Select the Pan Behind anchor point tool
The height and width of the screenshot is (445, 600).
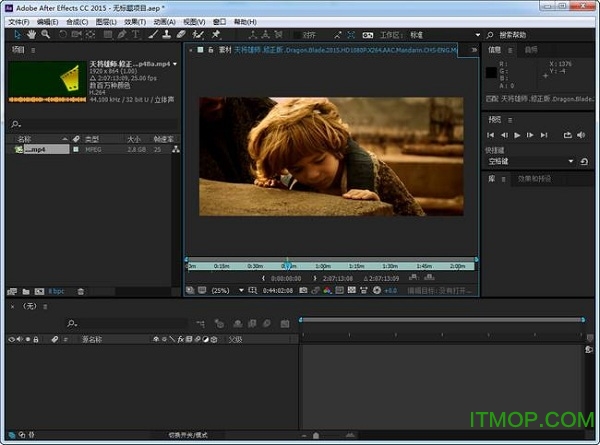[91, 35]
